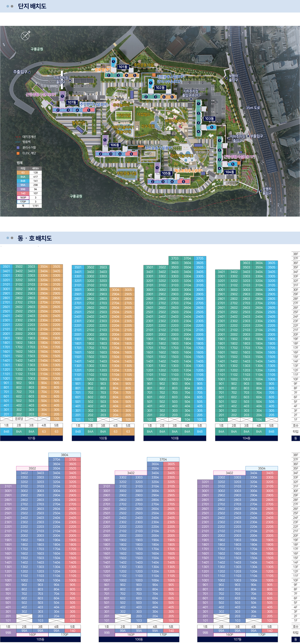Click the 103동 label on the site map
Viewport: 300px width, 644px height.
pos(209,118)
